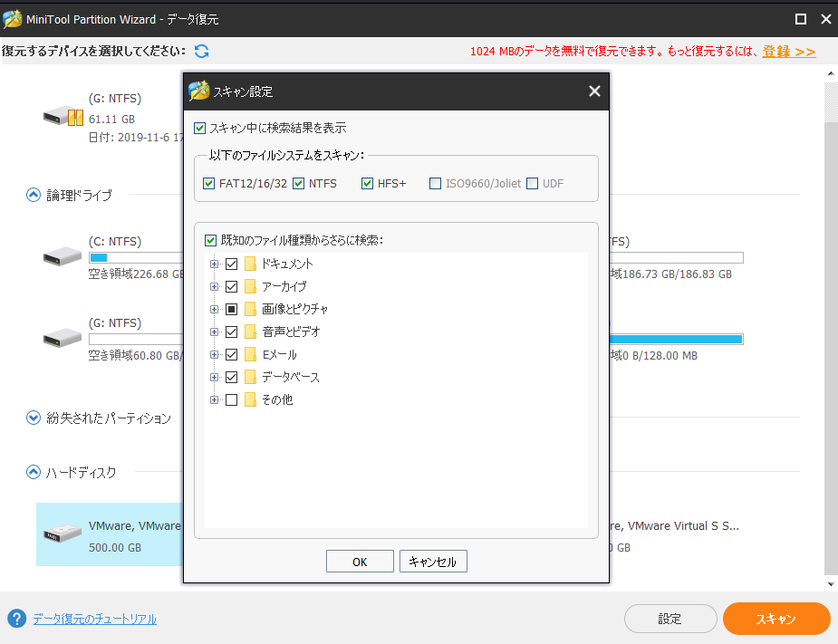838x644 pixels.
Task: Click the スキャン button
Action: (775, 619)
